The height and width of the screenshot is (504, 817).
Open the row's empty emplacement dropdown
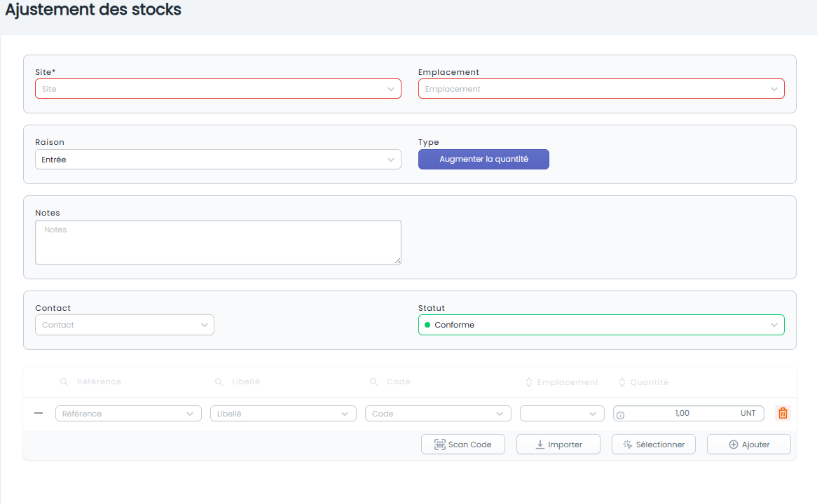pyautogui.click(x=562, y=414)
